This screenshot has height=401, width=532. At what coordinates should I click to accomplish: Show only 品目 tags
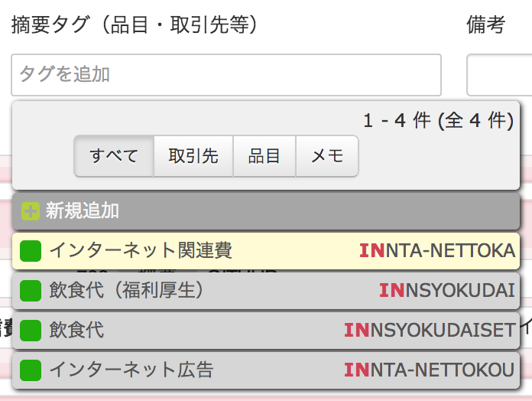point(264,156)
